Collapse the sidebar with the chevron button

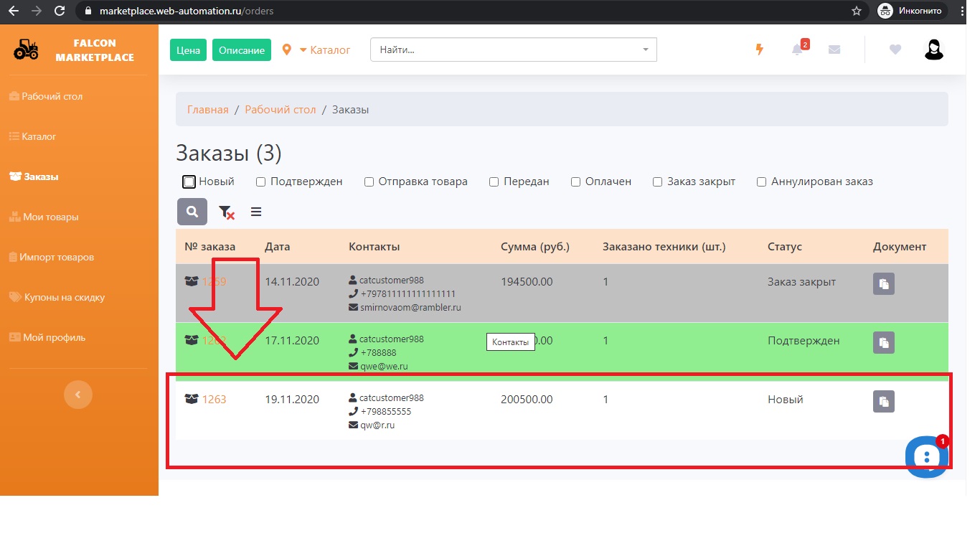(x=78, y=394)
